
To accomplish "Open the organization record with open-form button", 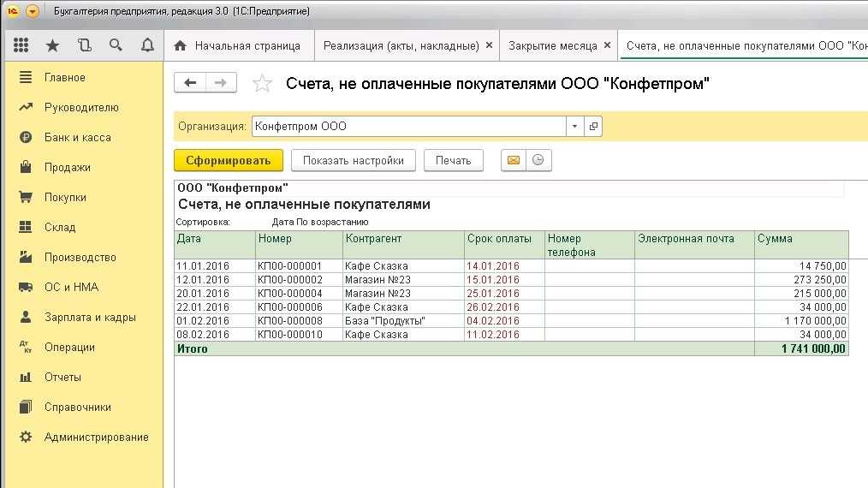I will click(593, 127).
